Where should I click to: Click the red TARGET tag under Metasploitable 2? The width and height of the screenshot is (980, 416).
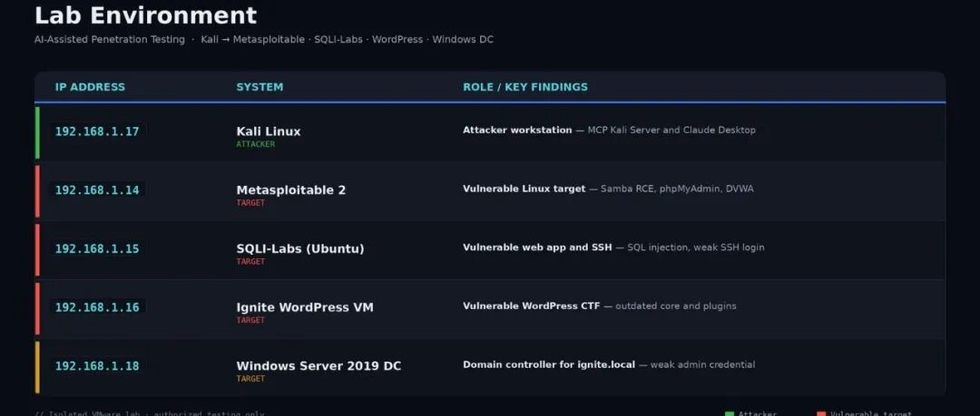(250, 203)
